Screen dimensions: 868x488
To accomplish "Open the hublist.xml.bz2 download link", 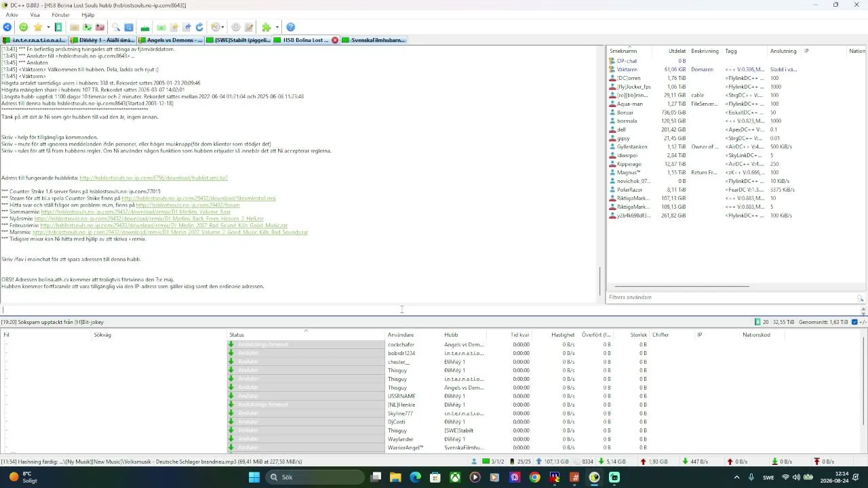I will [x=153, y=178].
